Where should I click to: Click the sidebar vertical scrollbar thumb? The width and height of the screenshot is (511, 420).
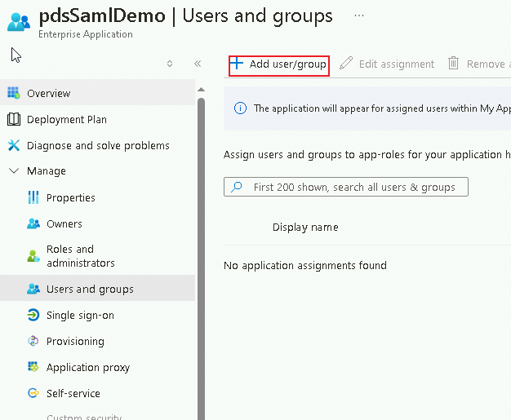[201, 259]
